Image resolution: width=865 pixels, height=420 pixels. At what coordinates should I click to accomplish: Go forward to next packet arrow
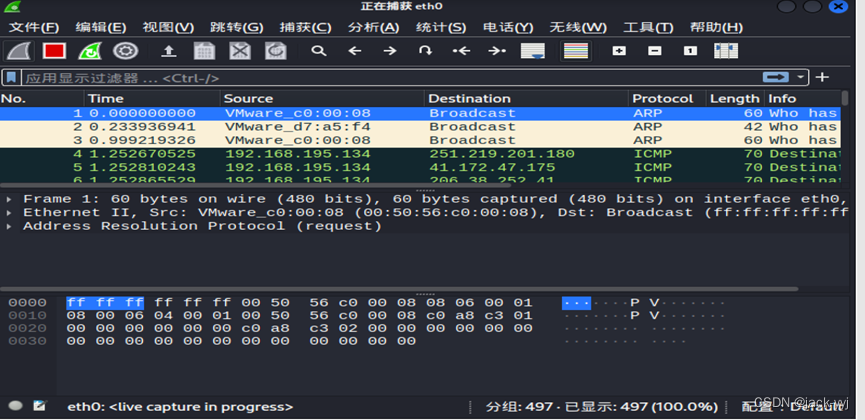coord(390,51)
